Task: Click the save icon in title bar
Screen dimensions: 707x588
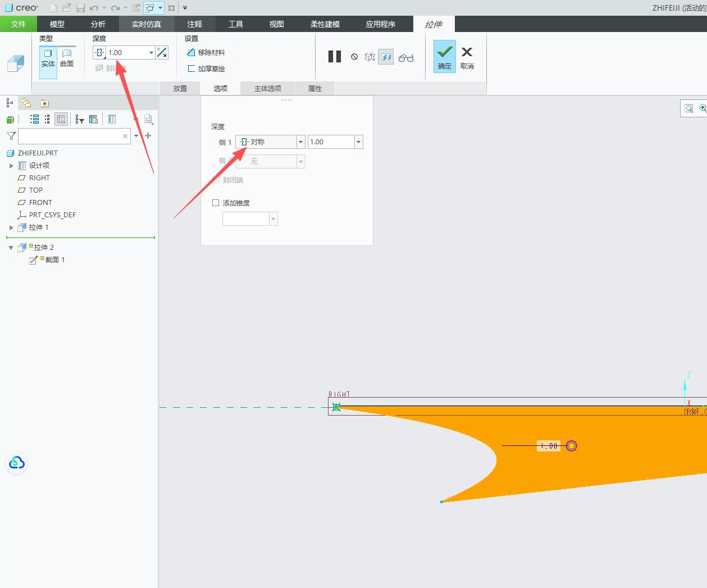Action: coord(80,8)
